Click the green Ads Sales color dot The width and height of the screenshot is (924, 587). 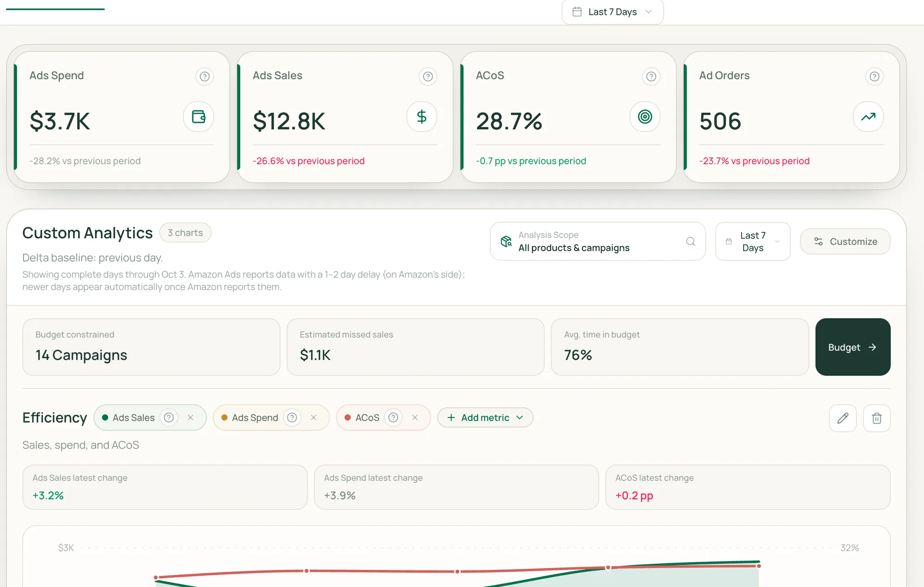point(105,418)
